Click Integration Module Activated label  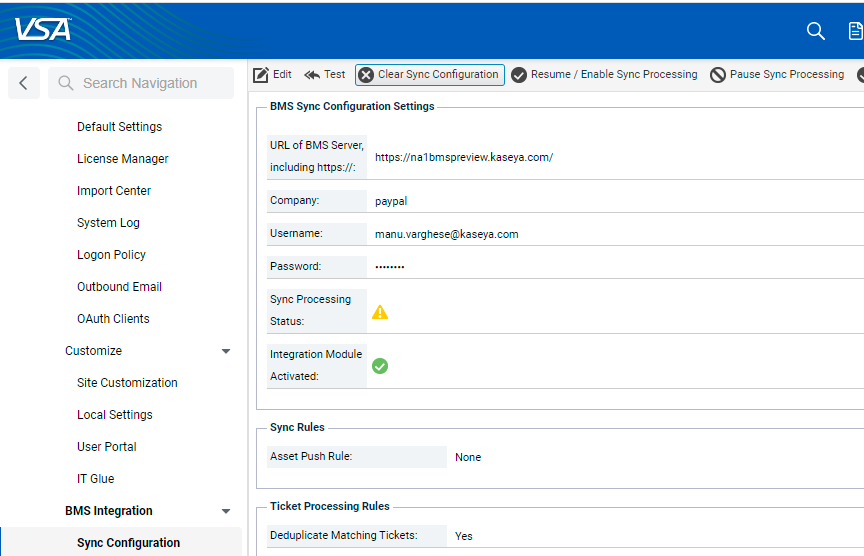point(316,365)
